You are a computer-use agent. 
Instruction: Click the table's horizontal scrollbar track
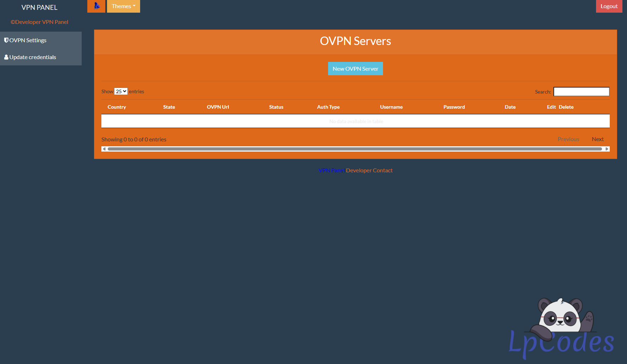click(x=355, y=149)
